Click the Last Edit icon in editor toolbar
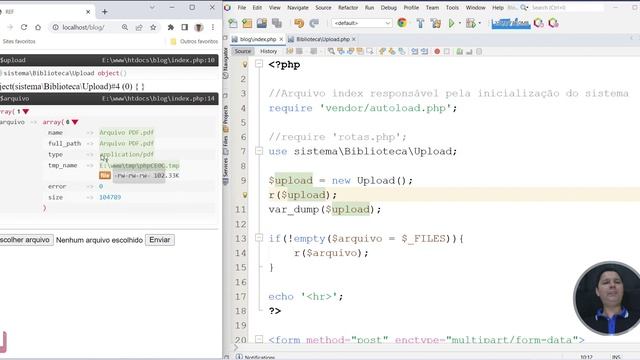Viewport: 640px width, 360px height. 290,51
